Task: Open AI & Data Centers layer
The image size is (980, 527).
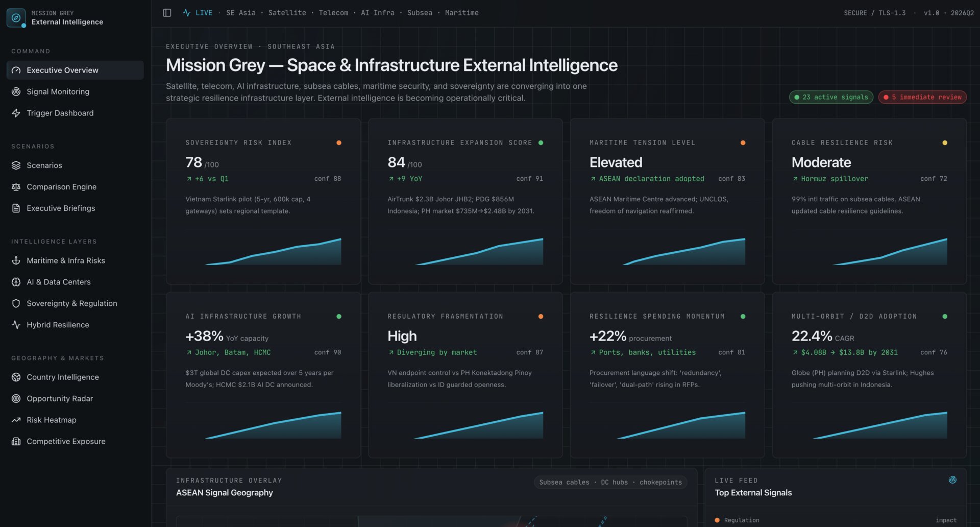Action: (75, 282)
